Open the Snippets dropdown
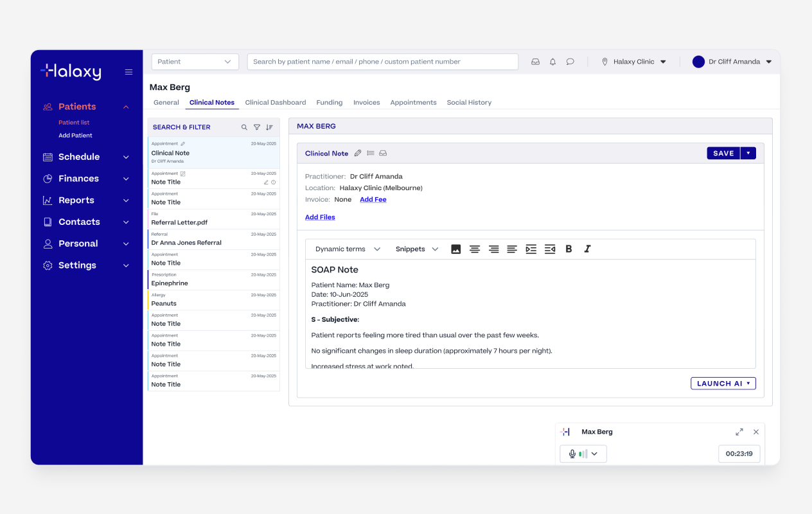812x514 pixels. coord(417,249)
